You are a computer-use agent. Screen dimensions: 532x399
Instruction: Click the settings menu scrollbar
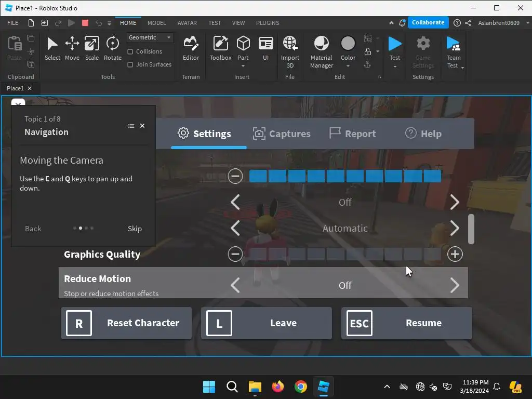coord(471,229)
